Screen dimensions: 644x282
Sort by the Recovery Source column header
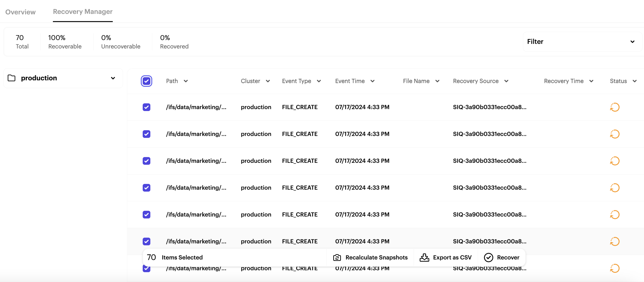475,81
